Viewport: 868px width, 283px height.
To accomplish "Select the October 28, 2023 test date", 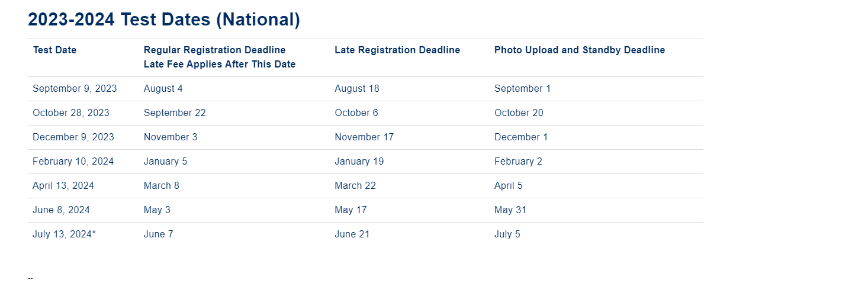I will [71, 113].
